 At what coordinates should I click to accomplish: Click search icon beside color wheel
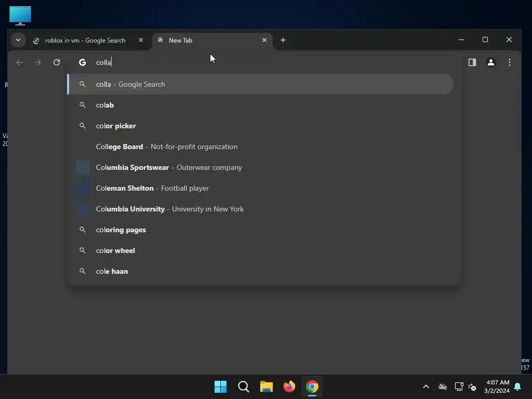(83, 250)
